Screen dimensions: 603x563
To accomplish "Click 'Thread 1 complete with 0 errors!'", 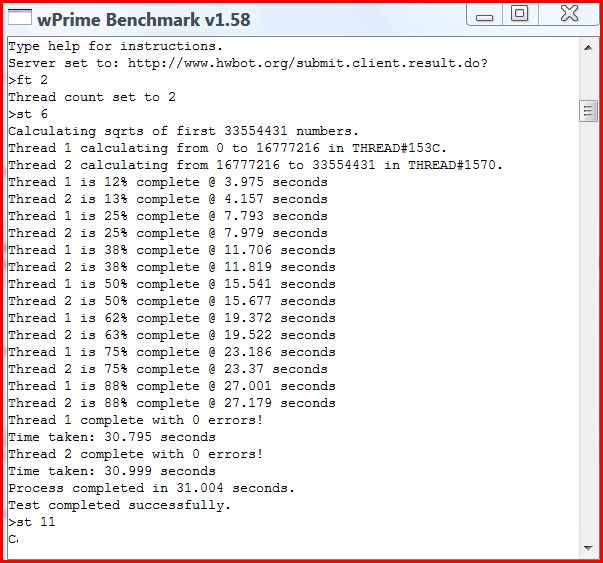I will 136,420.
